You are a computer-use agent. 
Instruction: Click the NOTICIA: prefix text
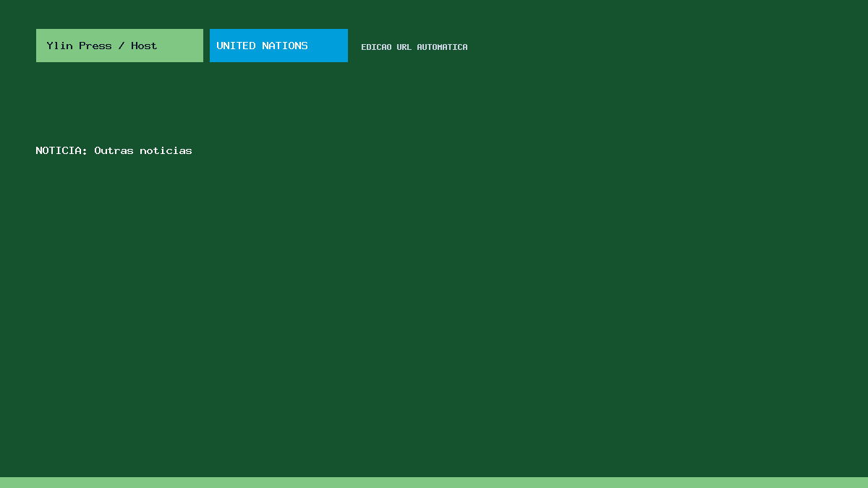pos(61,150)
